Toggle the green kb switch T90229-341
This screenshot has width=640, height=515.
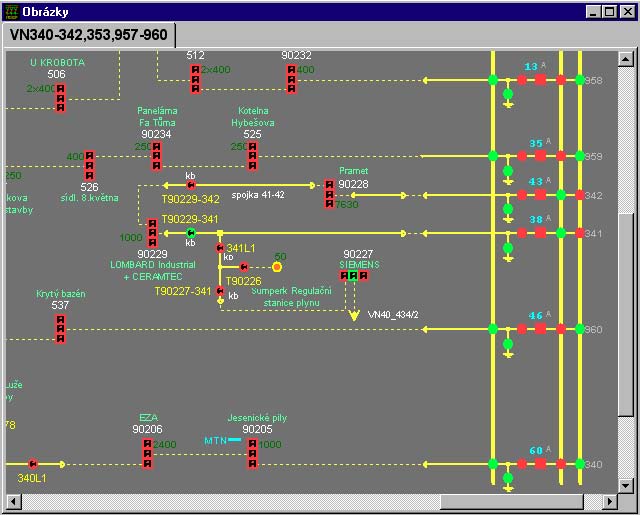[191, 233]
